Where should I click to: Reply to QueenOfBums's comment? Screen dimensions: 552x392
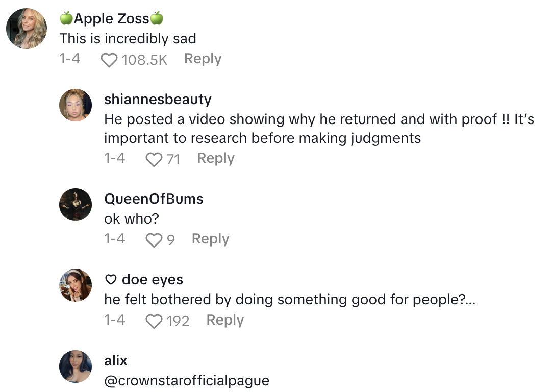210,239
